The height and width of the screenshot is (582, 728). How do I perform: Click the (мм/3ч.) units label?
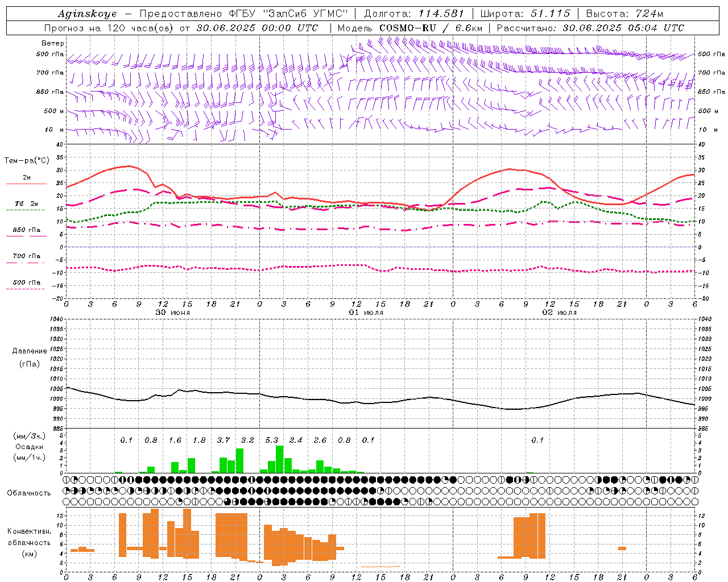29,436
